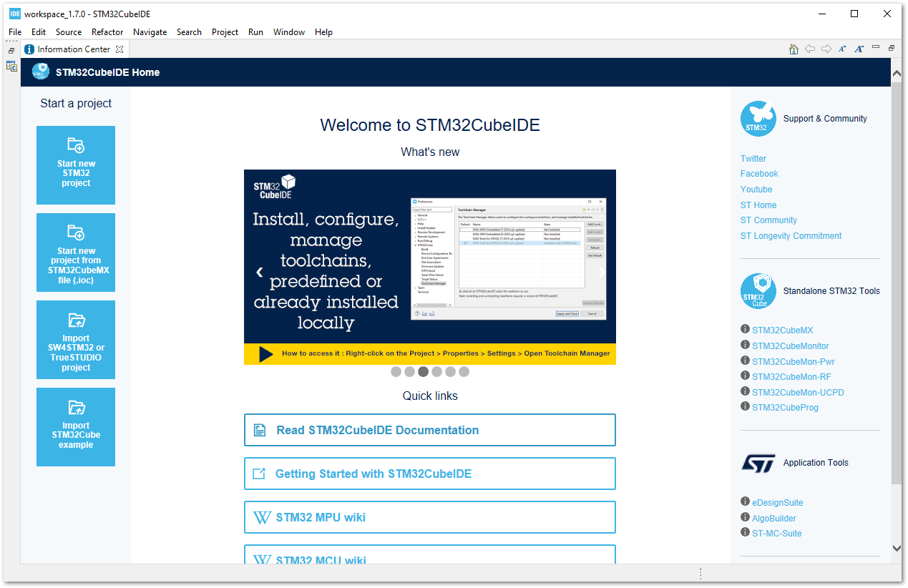Open the ST Community link

pyautogui.click(x=768, y=220)
